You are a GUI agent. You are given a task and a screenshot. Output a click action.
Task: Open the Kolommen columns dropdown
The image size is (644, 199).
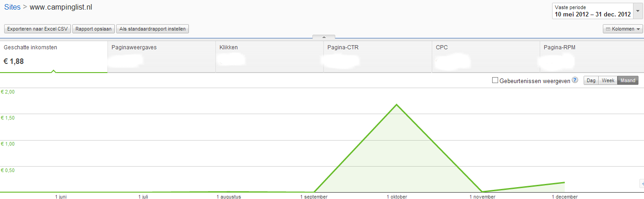pyautogui.click(x=623, y=29)
